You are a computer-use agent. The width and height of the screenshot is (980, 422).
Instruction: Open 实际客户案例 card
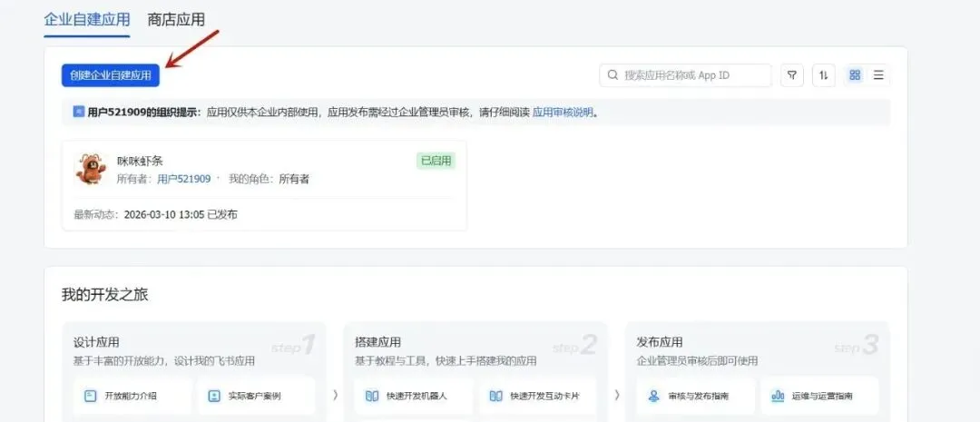pyautogui.click(x=256, y=396)
